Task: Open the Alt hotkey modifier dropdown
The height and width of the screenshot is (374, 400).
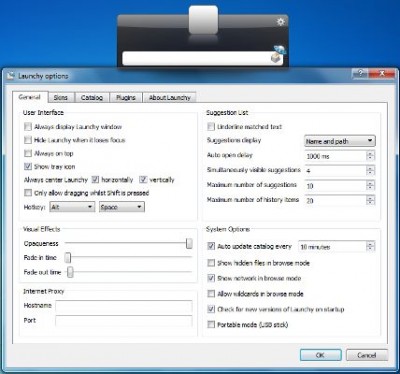Action: (72, 207)
